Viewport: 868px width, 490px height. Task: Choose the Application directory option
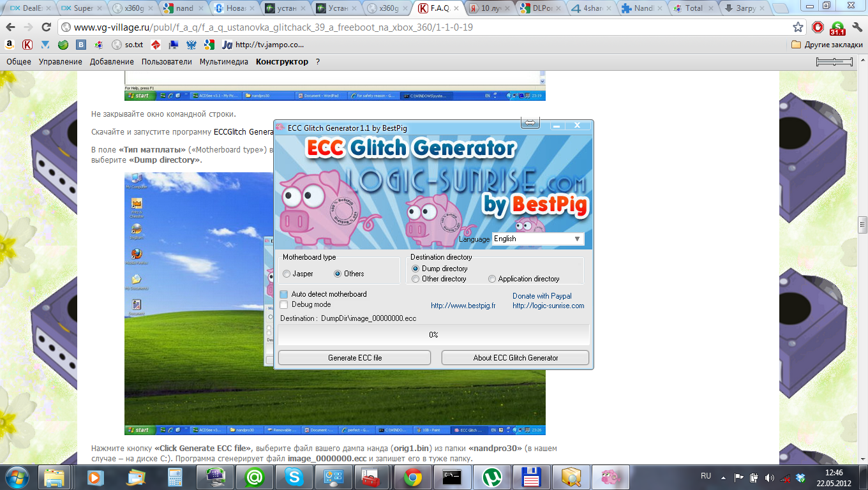point(492,279)
